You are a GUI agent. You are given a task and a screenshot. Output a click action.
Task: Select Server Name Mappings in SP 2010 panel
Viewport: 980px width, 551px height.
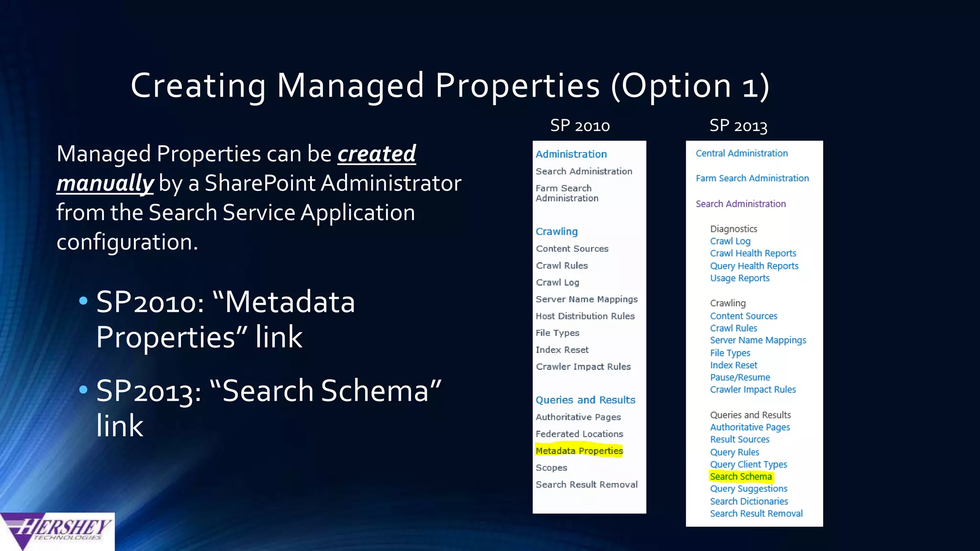pyautogui.click(x=587, y=299)
